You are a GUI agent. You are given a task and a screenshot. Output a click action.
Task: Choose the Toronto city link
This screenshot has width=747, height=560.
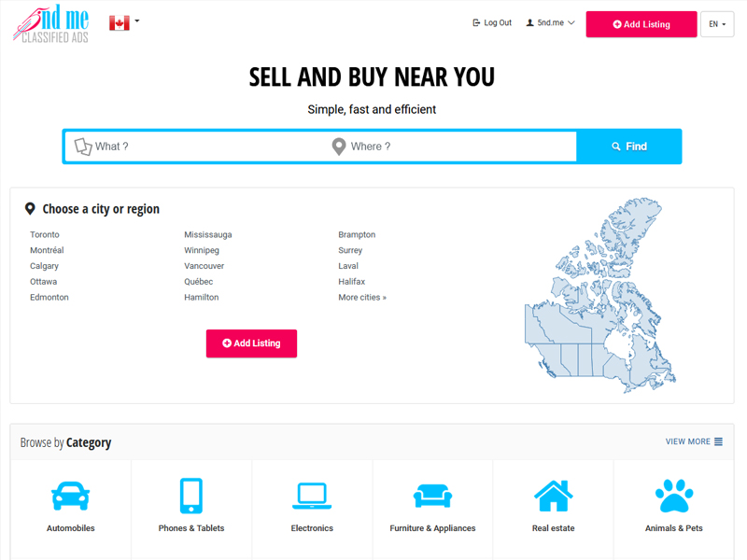click(45, 235)
